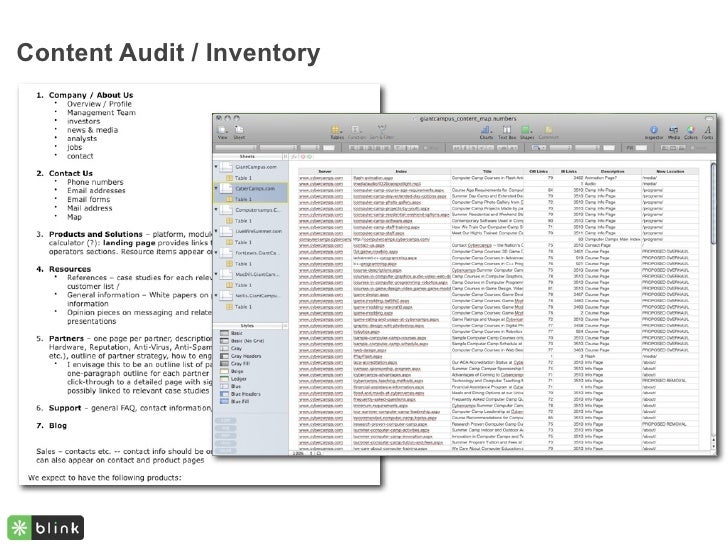728x546 pixels.
Task: Collapse the Computercamps sheet triangle
Action: [216, 209]
